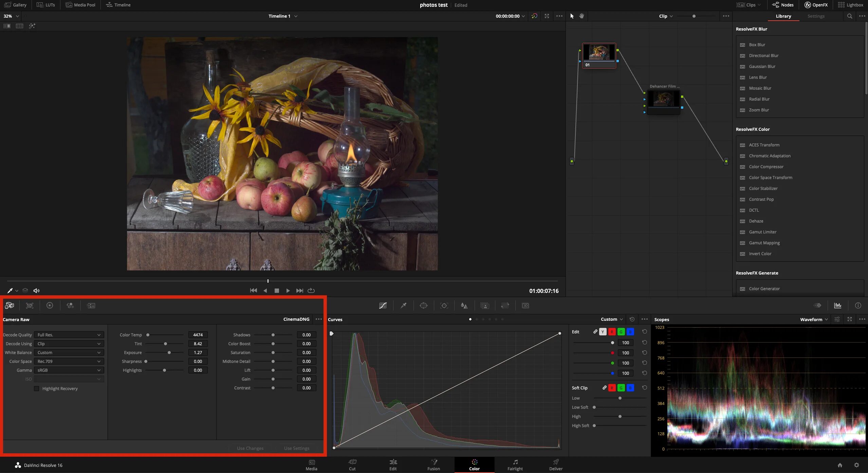This screenshot has height=473, width=868.
Task: Add the Gaussian Blur effect from library
Action: [x=762, y=66]
